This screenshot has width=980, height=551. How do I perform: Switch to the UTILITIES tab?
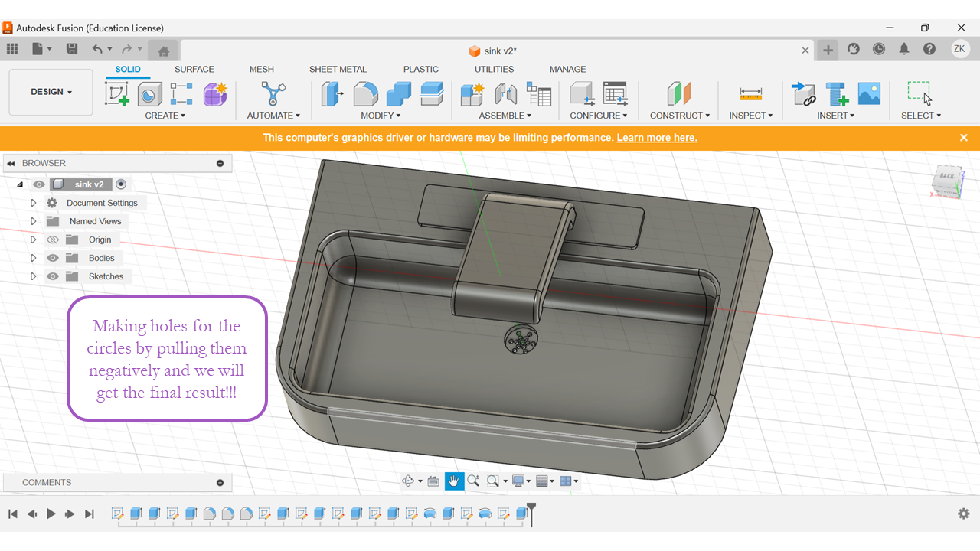494,69
